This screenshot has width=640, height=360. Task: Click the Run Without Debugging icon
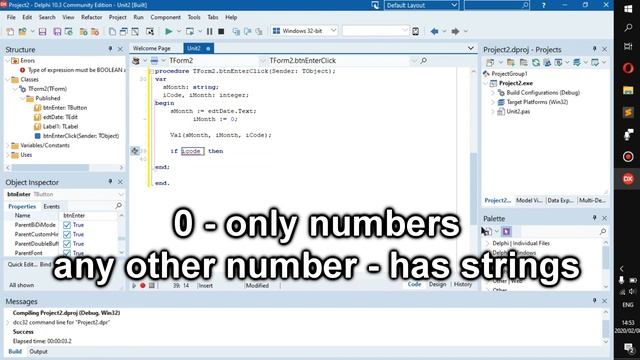coord(190,31)
